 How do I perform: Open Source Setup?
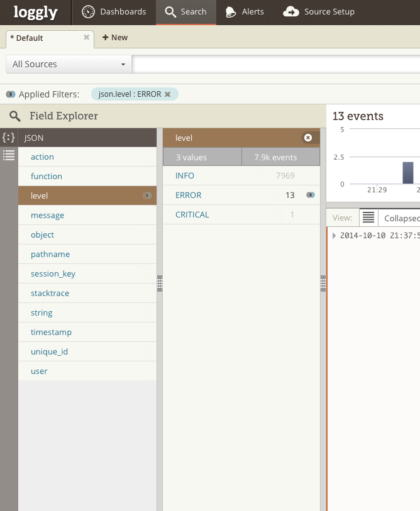[319, 12]
